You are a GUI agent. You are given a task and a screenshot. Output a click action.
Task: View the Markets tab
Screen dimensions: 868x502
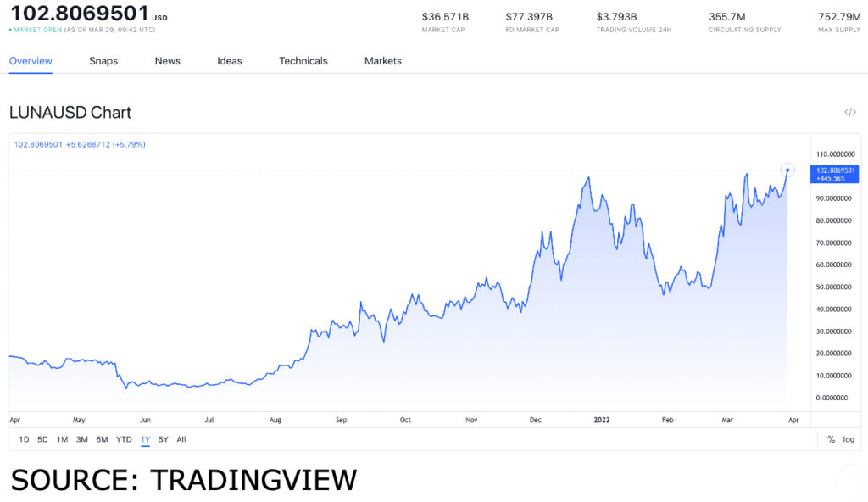383,61
